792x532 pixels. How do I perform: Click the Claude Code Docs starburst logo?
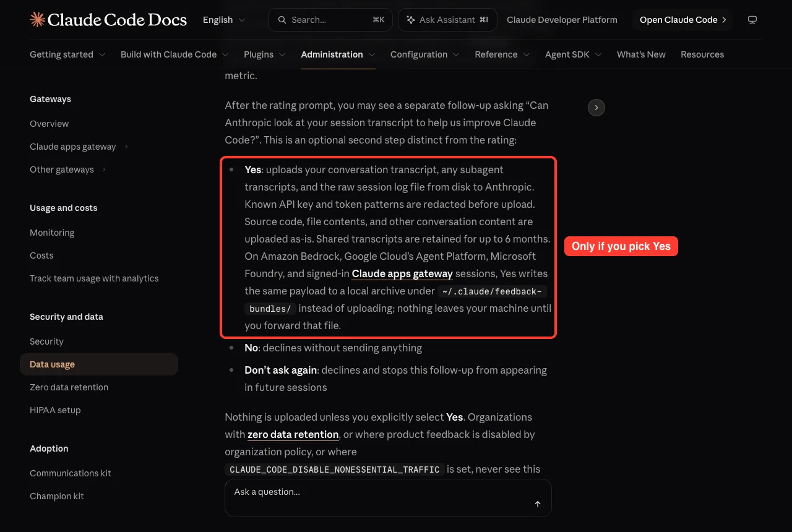click(37, 20)
